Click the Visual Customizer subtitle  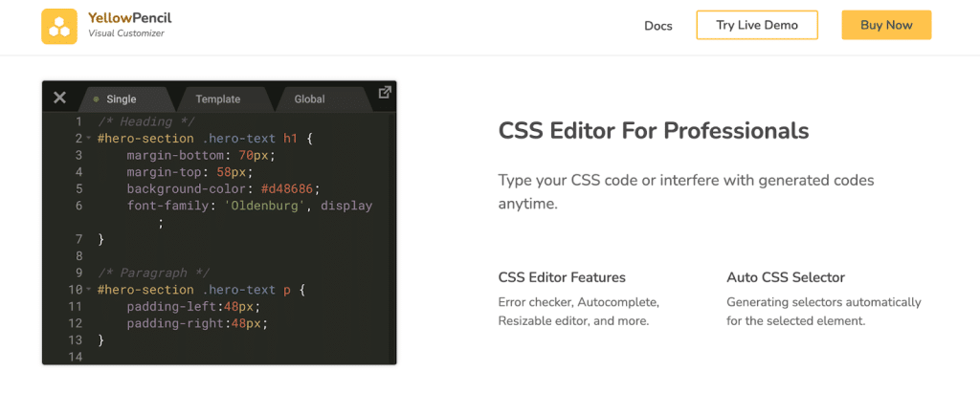[126, 33]
